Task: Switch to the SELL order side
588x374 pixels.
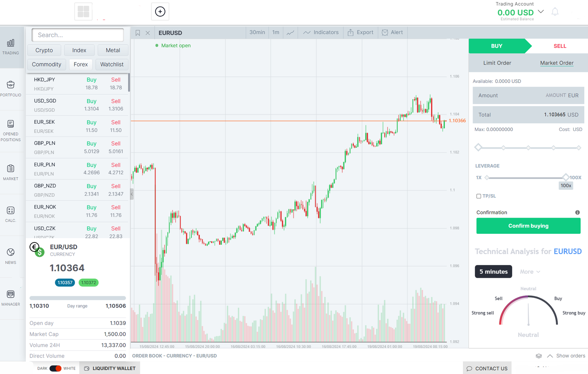Action: pyautogui.click(x=559, y=46)
